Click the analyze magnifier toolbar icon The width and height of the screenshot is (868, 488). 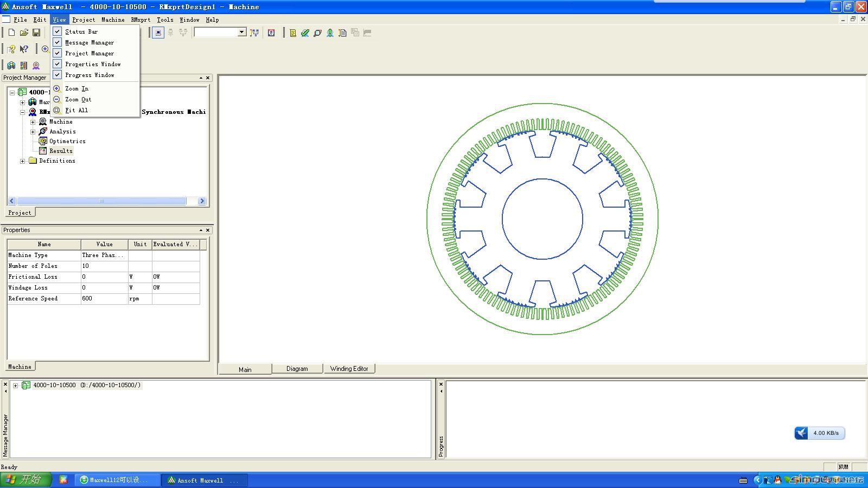[318, 33]
